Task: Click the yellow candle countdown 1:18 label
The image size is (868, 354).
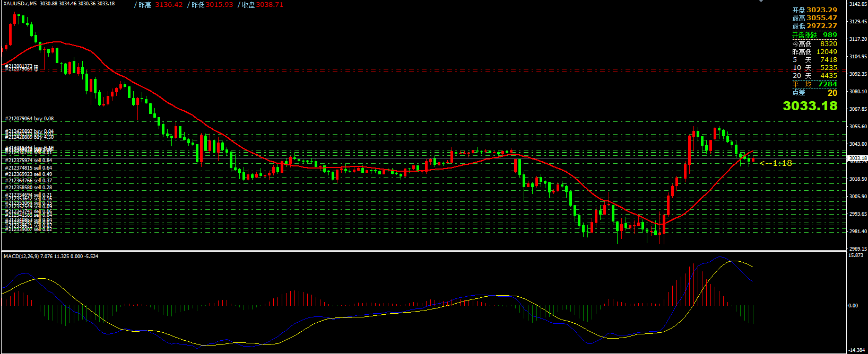Action: pos(776,163)
